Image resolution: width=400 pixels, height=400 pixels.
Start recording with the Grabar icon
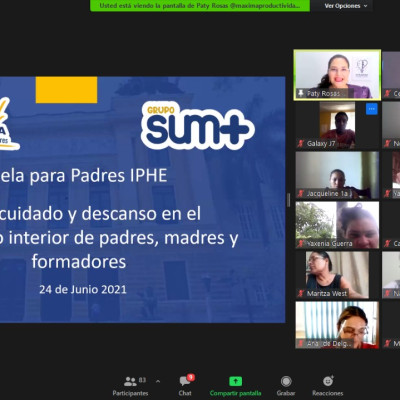coord(286,381)
